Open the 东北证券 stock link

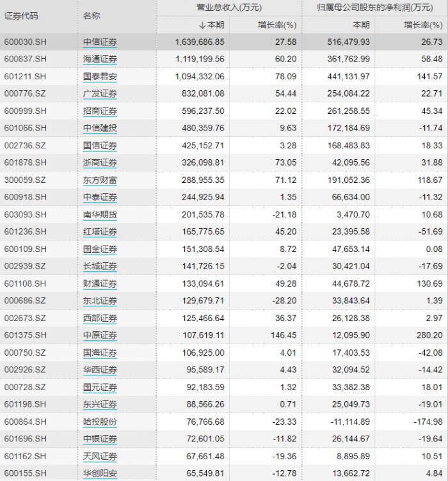click(100, 301)
